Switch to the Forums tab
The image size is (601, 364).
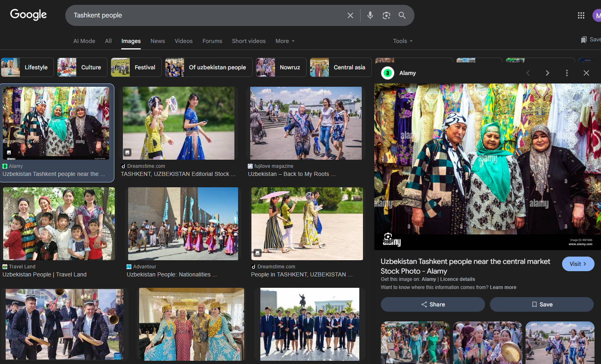click(212, 41)
